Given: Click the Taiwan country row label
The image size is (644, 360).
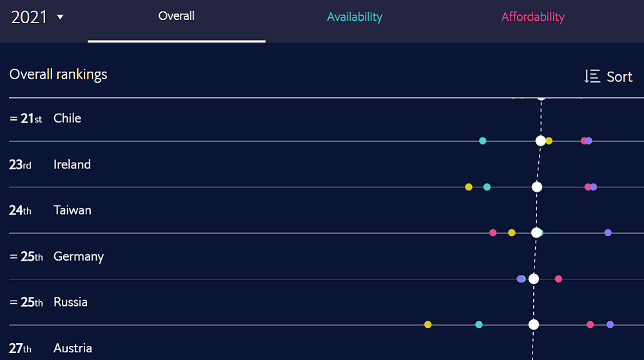Looking at the screenshot, I should pos(72,210).
